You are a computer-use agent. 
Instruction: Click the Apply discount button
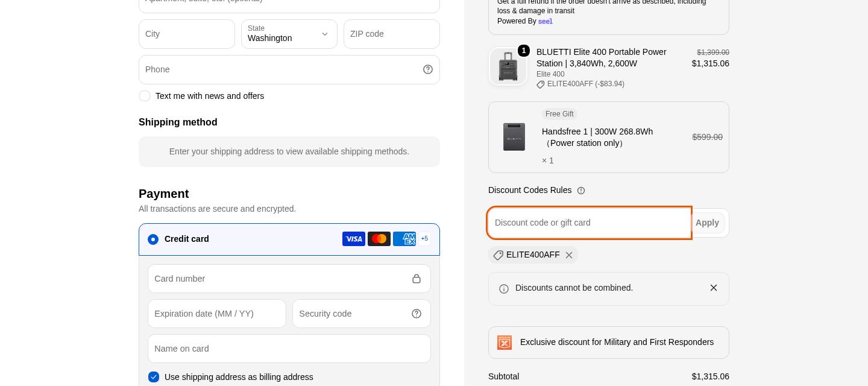pos(707,223)
